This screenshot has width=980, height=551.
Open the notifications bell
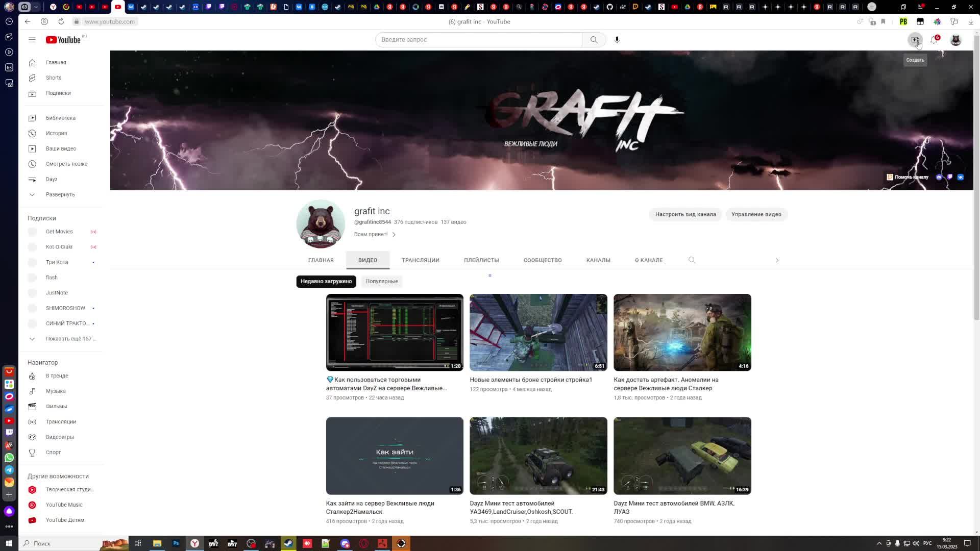pos(934,40)
